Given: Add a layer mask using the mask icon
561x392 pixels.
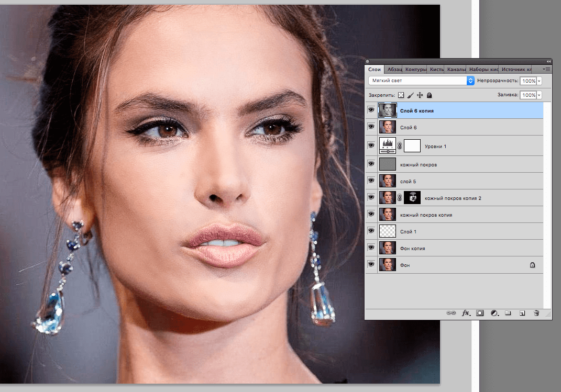Looking at the screenshot, I should point(479,313).
